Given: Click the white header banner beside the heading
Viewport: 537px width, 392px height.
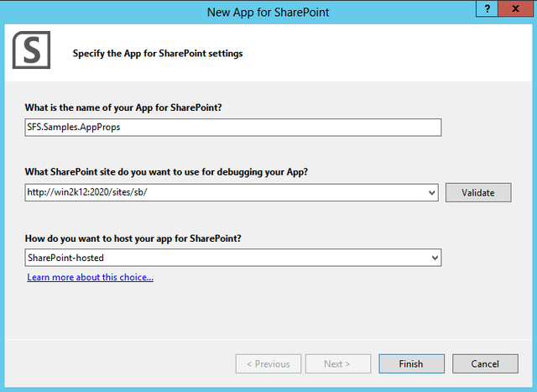Looking at the screenshot, I should [x=387, y=53].
